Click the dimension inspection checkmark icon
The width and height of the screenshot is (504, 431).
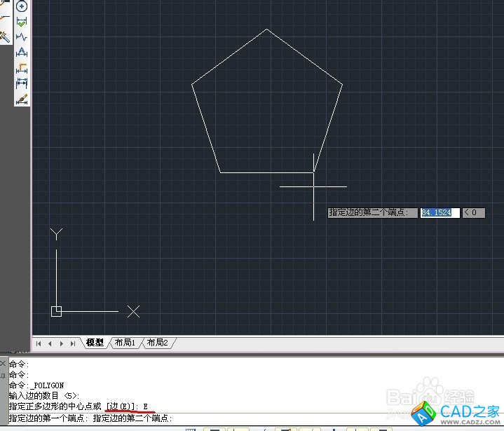(22, 22)
